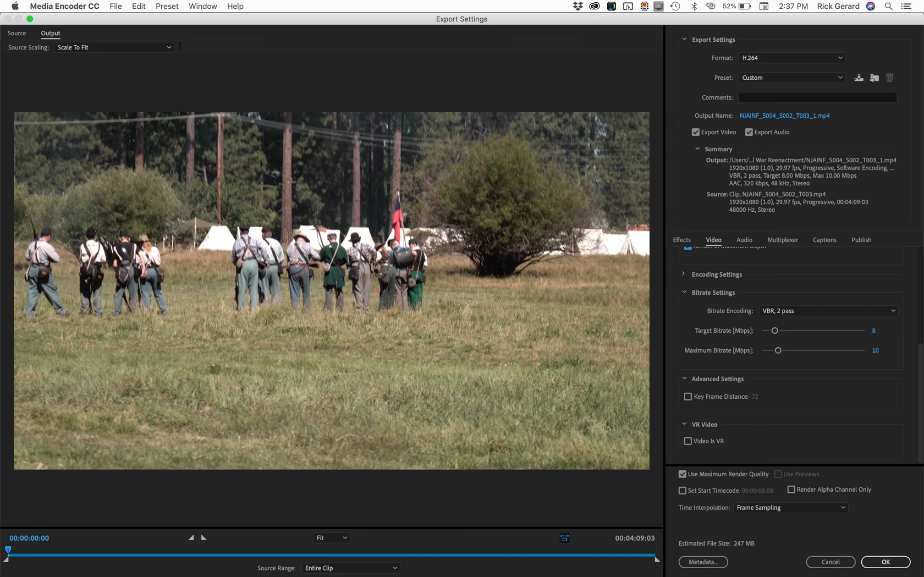Image resolution: width=924 pixels, height=577 pixels.
Task: Open the File menu
Action: pyautogui.click(x=116, y=6)
